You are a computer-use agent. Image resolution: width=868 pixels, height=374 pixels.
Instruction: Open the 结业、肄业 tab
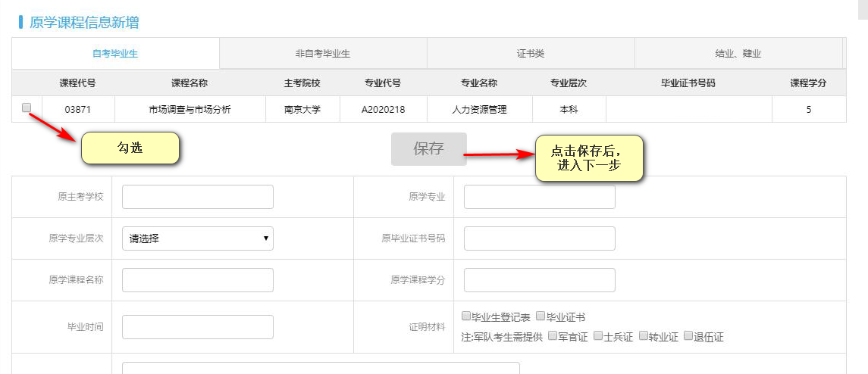[x=738, y=54]
